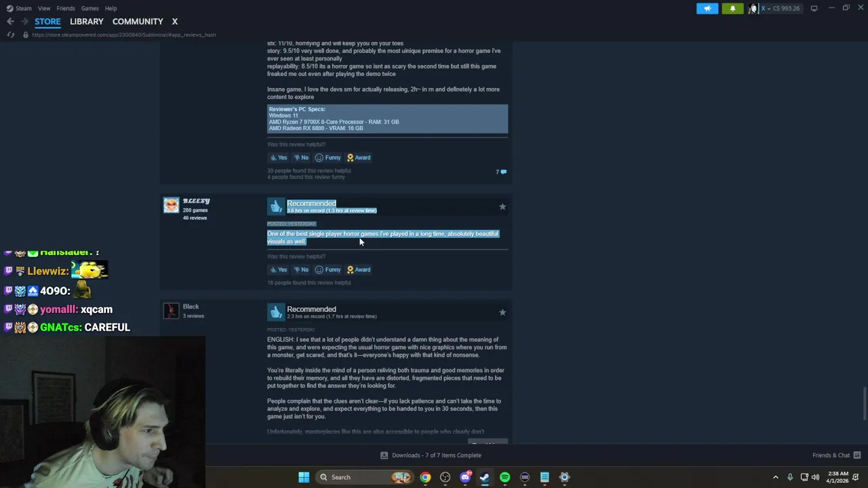Switch to the STORE tab
The width and height of the screenshot is (868, 488).
(47, 22)
